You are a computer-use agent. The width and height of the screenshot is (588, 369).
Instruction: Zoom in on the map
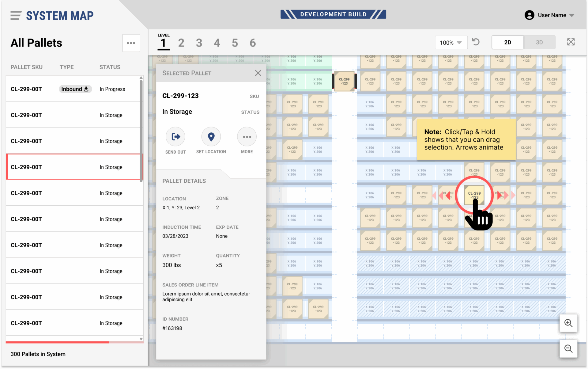(568, 323)
